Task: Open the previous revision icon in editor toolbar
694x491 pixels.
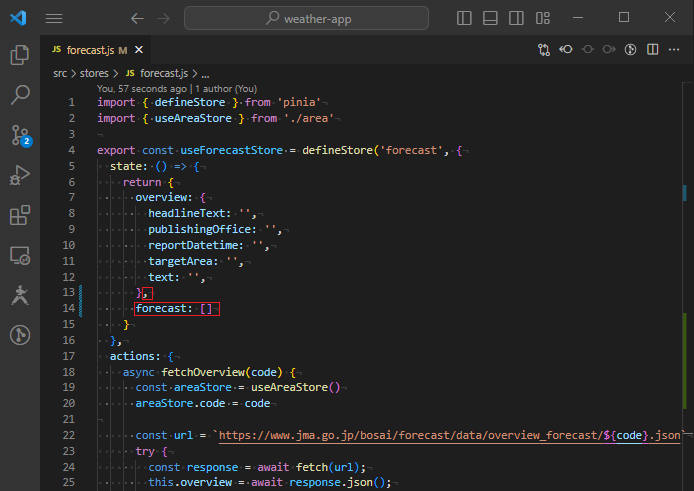Action: tap(566, 50)
